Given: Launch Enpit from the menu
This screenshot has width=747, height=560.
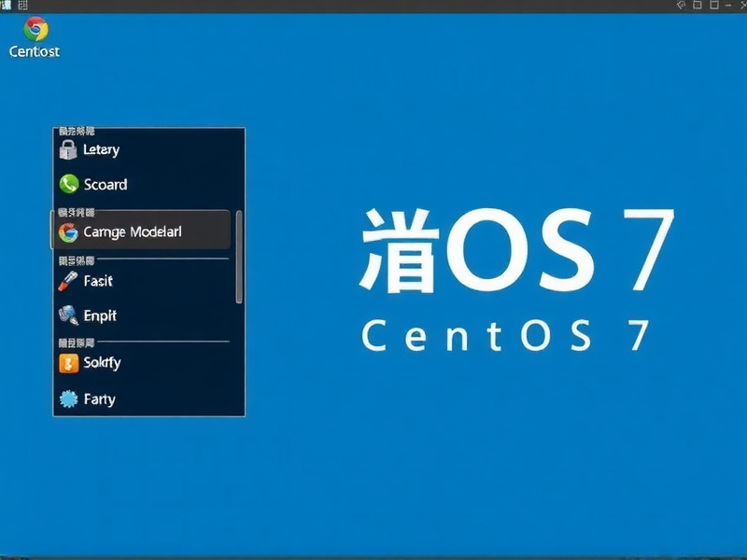Looking at the screenshot, I should point(97,315).
